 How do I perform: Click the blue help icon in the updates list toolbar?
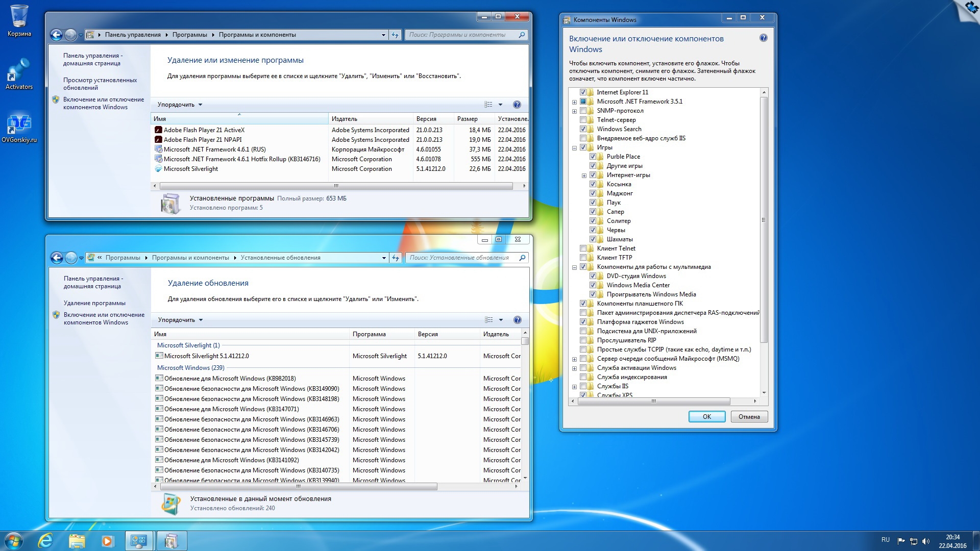point(517,320)
